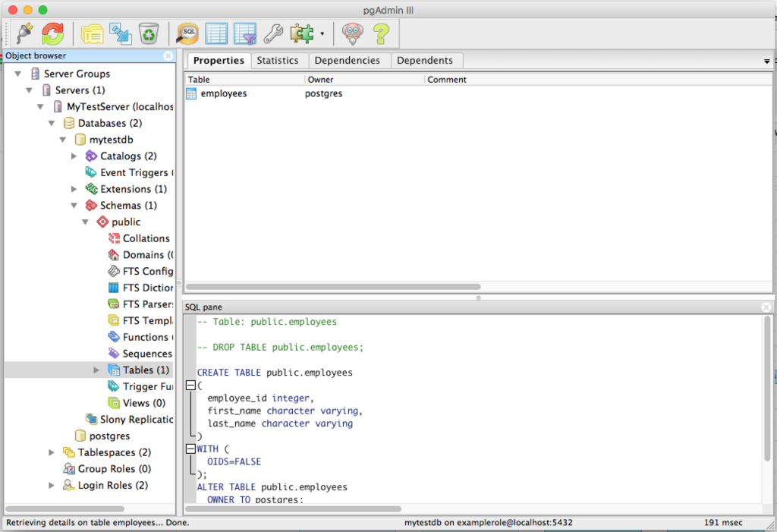The height and width of the screenshot is (532, 777).
Task: Click the connection plug toolbar icon
Action: tap(24, 33)
